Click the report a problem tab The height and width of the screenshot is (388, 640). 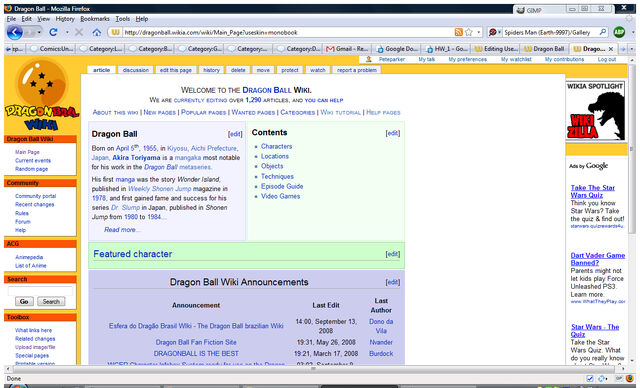[357, 70]
